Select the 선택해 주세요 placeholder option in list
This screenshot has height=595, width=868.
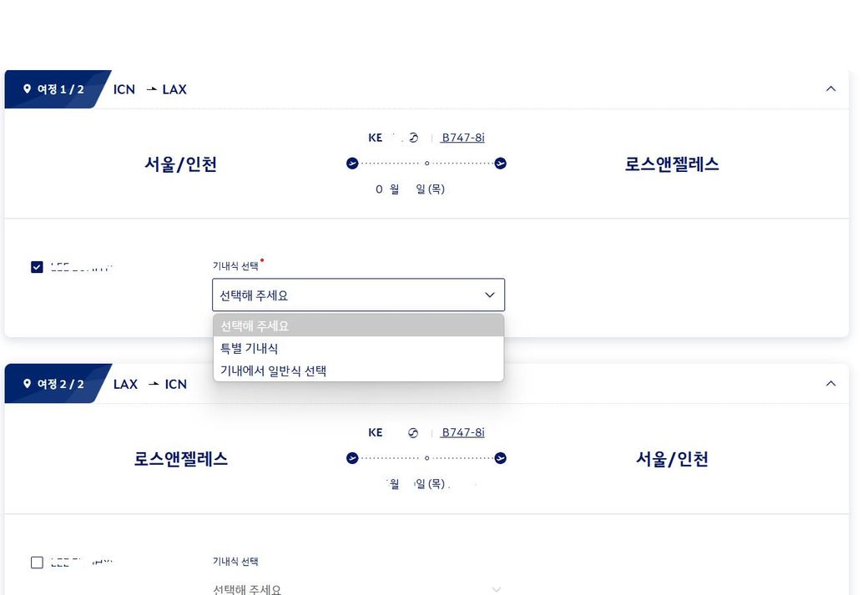255,325
